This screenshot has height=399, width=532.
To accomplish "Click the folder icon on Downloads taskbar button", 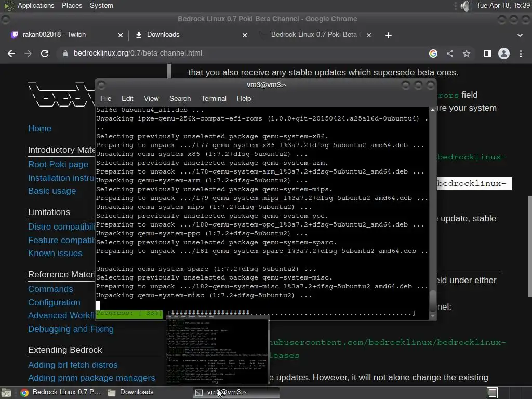I will [x=112, y=393].
